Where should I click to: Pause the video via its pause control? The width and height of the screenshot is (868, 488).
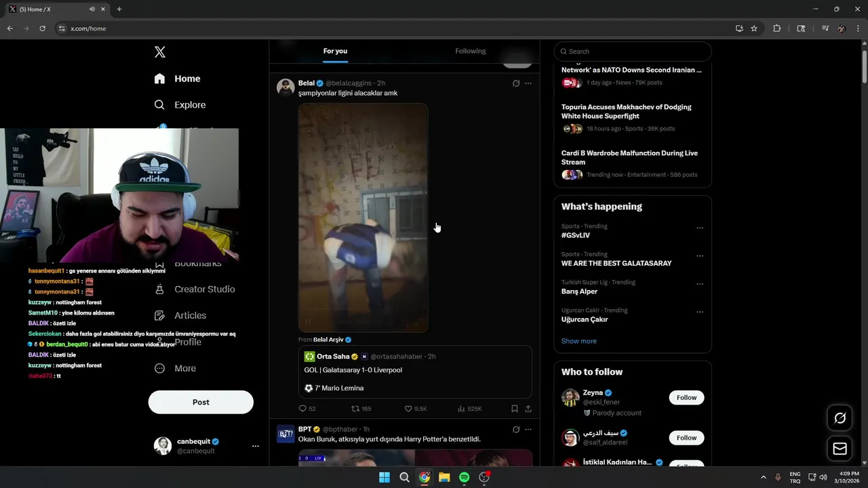(x=307, y=323)
